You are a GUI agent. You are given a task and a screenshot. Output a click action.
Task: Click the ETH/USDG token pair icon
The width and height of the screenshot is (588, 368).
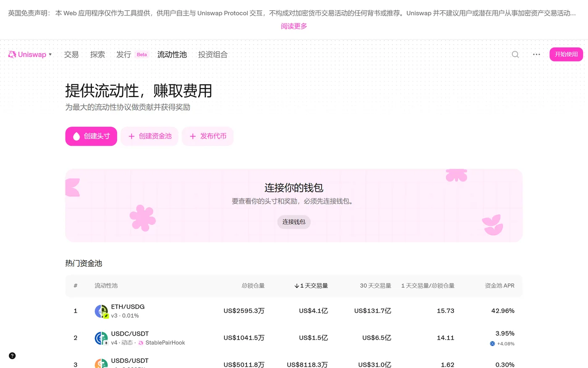coord(101,311)
